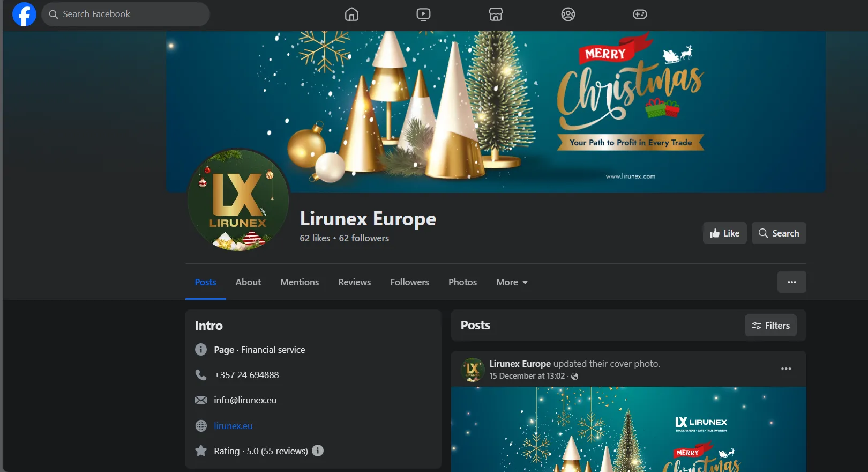The image size is (868, 472).
Task: Click the Facebook logo icon
Action: pyautogui.click(x=24, y=14)
